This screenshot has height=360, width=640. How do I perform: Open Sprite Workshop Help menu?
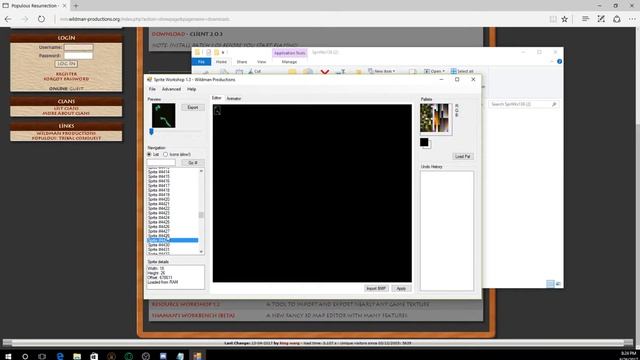point(191,89)
